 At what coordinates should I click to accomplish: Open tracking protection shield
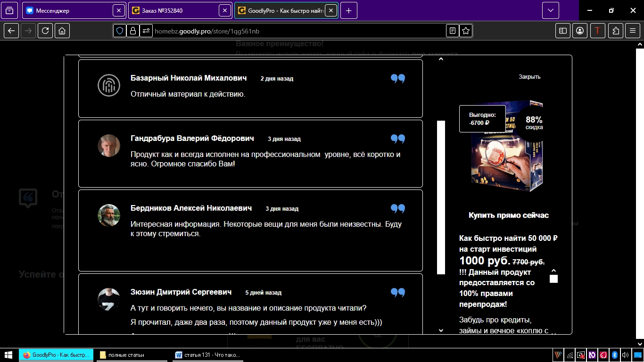point(120,31)
